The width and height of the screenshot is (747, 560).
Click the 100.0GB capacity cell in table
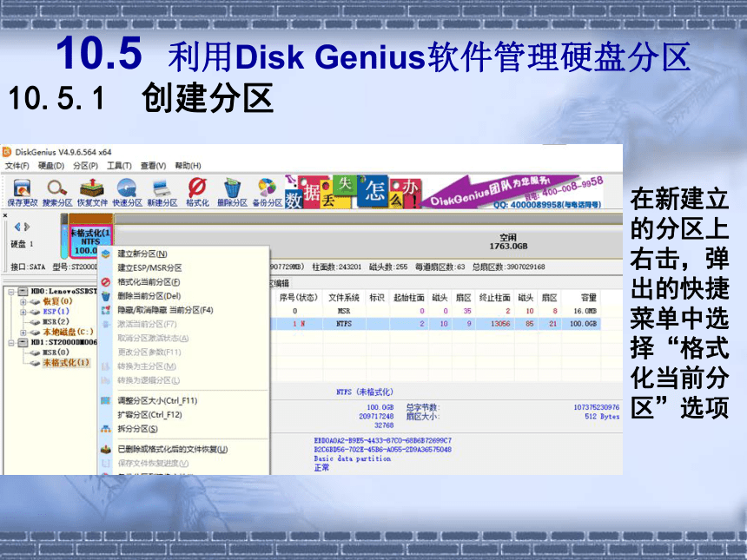[x=583, y=324]
